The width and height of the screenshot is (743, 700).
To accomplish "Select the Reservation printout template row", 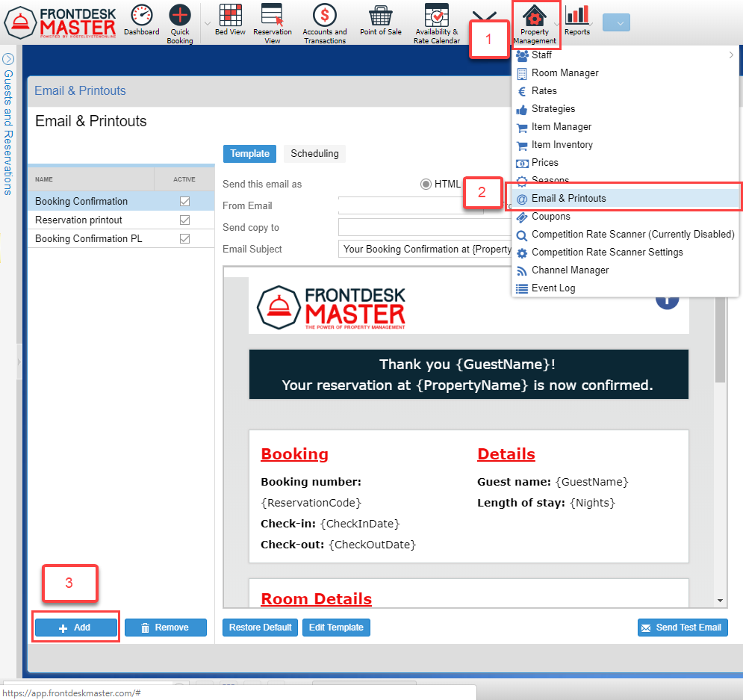I will (121, 220).
